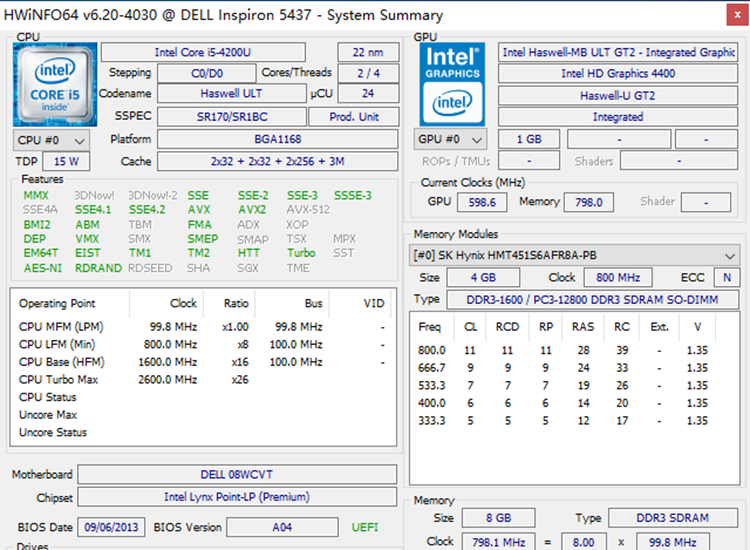Click the µCU value 24
This screenshot has height=550, width=750.
[368, 93]
